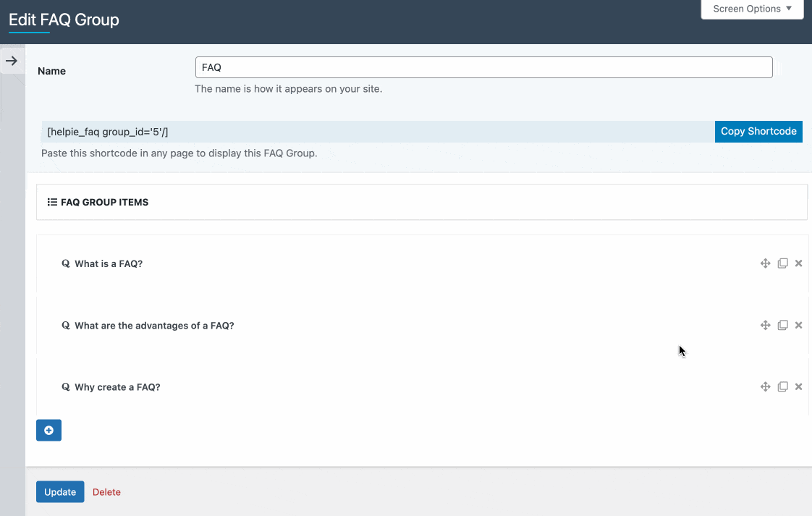
Task: Remove the "What is a FAQ?" item
Action: pyautogui.click(x=798, y=263)
